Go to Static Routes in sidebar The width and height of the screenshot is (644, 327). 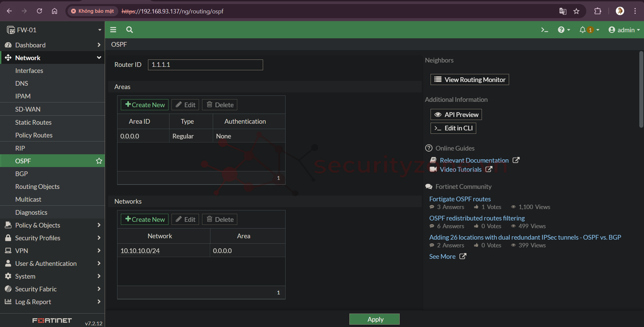(33, 122)
